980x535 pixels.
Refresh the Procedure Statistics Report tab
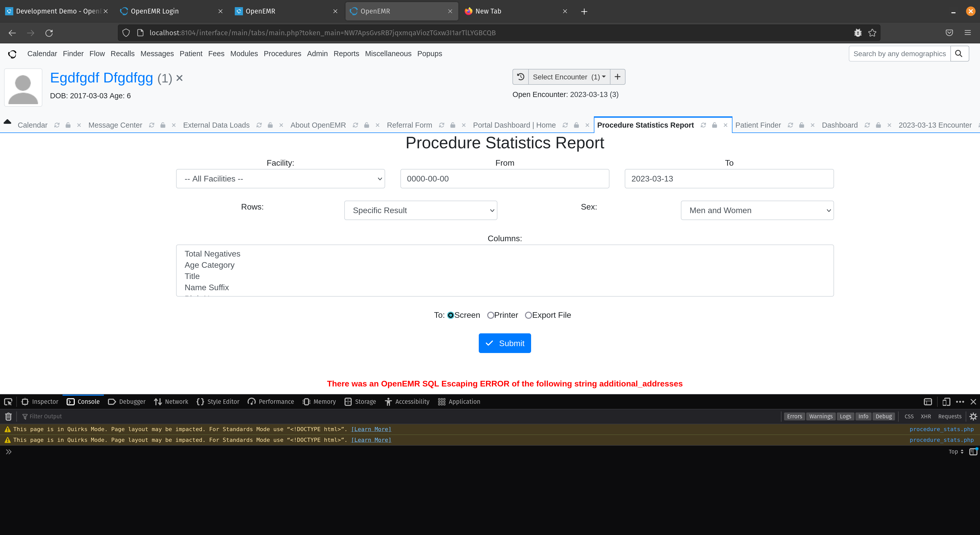[x=703, y=125]
